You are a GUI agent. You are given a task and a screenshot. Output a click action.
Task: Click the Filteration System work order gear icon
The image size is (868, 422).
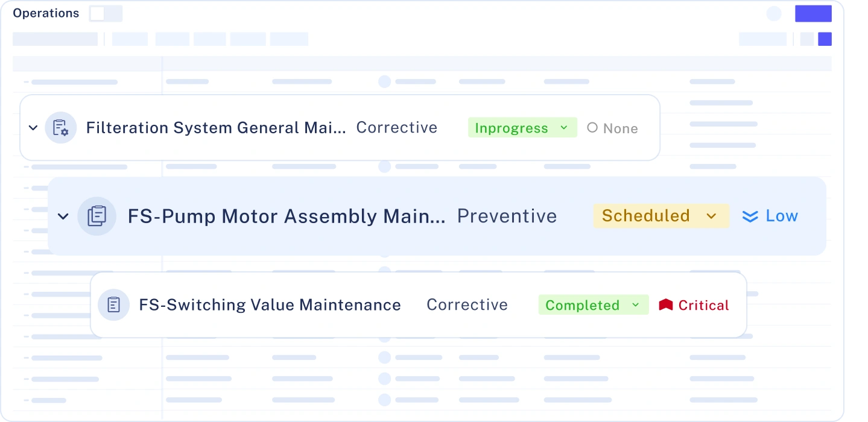tap(60, 128)
